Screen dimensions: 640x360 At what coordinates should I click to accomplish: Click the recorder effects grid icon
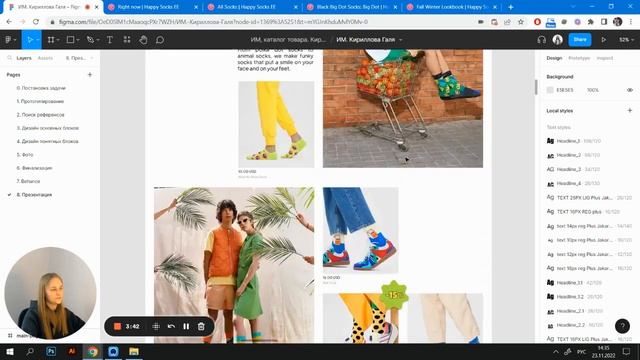[x=156, y=326]
